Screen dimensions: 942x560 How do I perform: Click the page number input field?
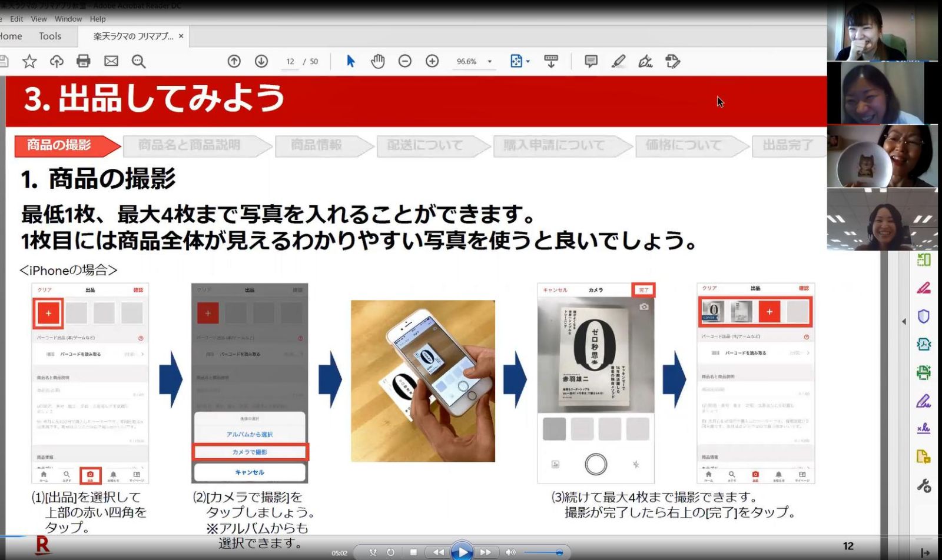click(290, 62)
